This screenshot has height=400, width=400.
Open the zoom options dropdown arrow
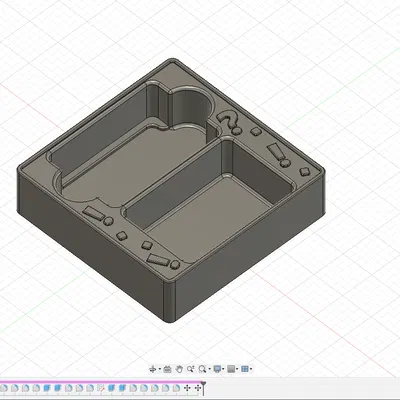[x=210, y=369]
